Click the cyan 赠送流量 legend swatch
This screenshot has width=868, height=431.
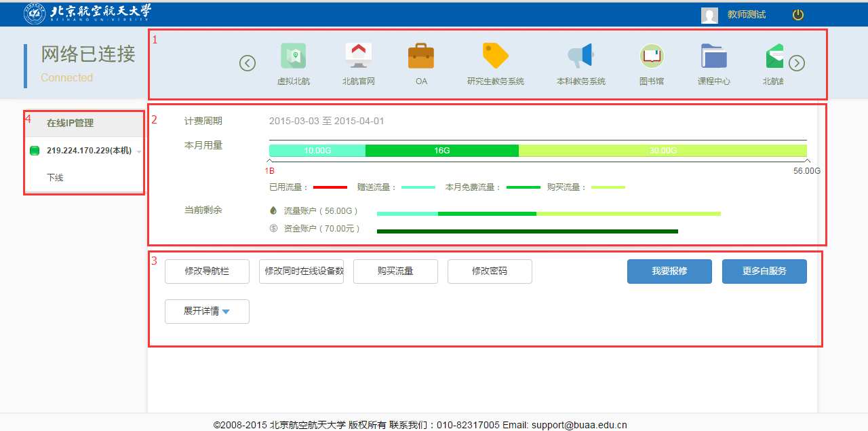pos(418,187)
